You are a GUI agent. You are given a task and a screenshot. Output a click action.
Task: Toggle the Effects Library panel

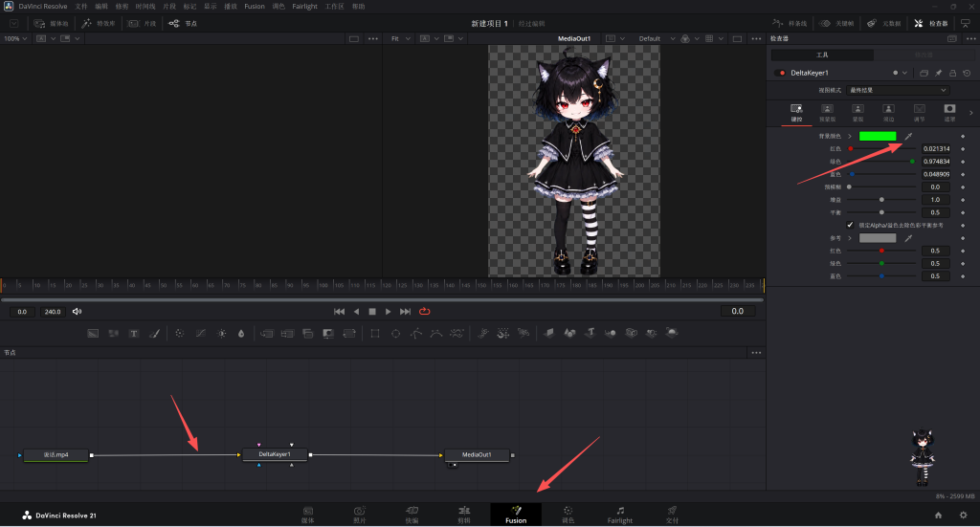(99, 23)
